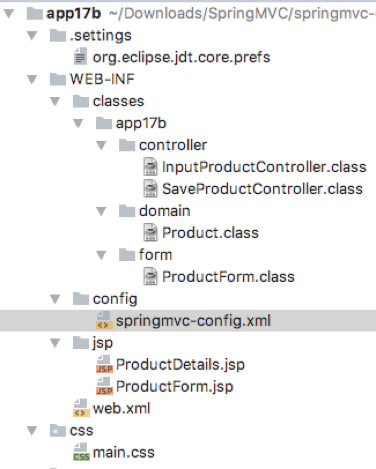Select the config folder

point(105,299)
